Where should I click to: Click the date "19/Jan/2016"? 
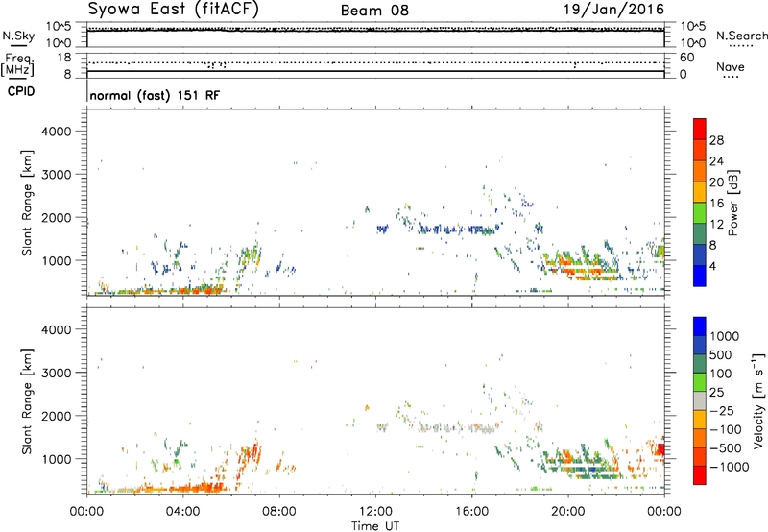(x=613, y=10)
